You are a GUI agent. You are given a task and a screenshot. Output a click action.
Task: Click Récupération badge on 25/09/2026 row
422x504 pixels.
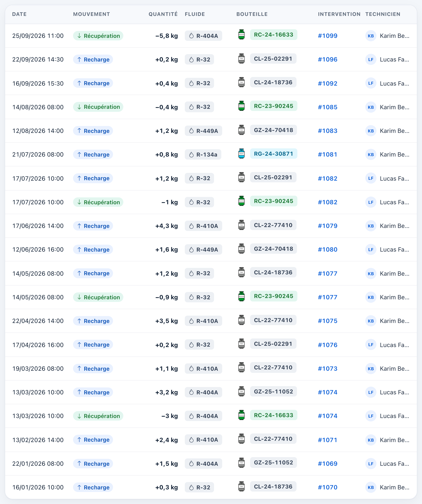tap(98, 36)
